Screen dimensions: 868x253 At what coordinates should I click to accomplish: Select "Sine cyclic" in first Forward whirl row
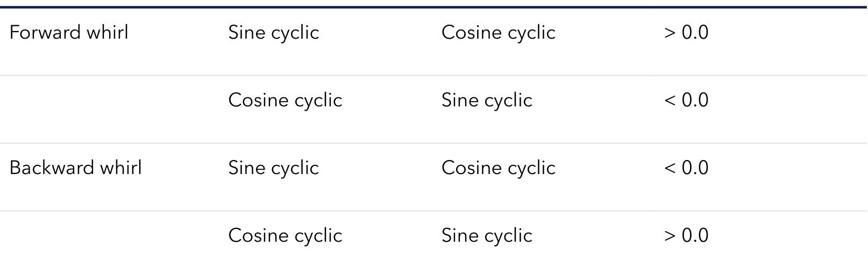point(273,33)
